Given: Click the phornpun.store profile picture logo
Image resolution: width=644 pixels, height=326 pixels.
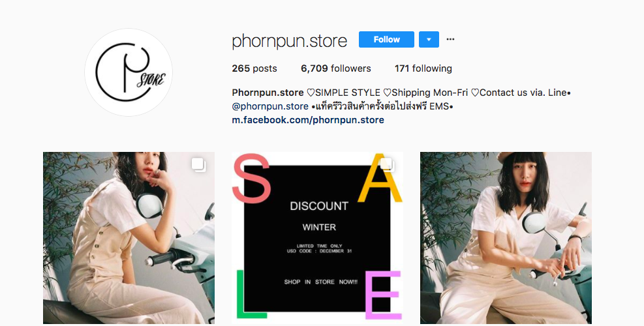Looking at the screenshot, I should [x=129, y=72].
